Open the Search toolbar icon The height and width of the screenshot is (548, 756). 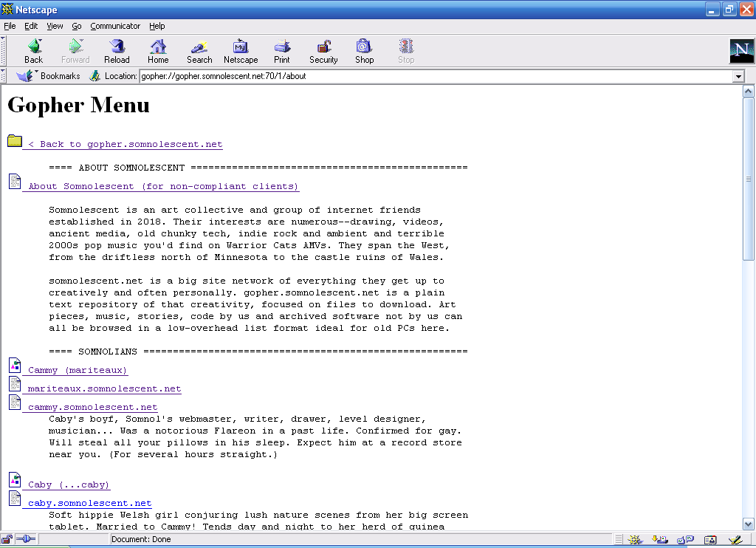click(199, 51)
